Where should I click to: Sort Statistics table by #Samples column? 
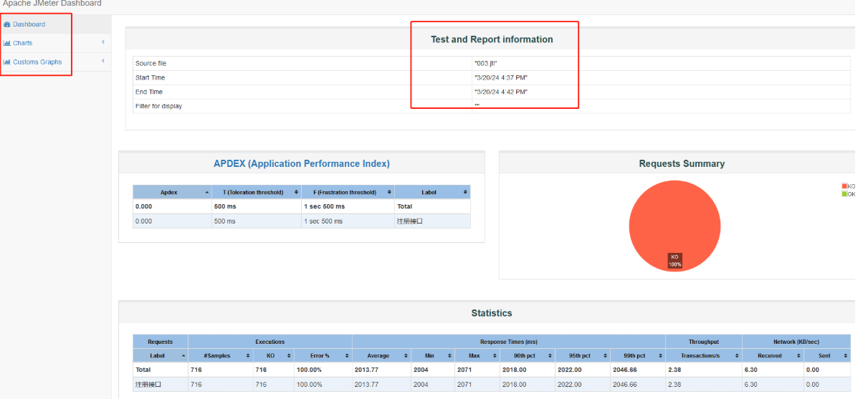[248, 355]
